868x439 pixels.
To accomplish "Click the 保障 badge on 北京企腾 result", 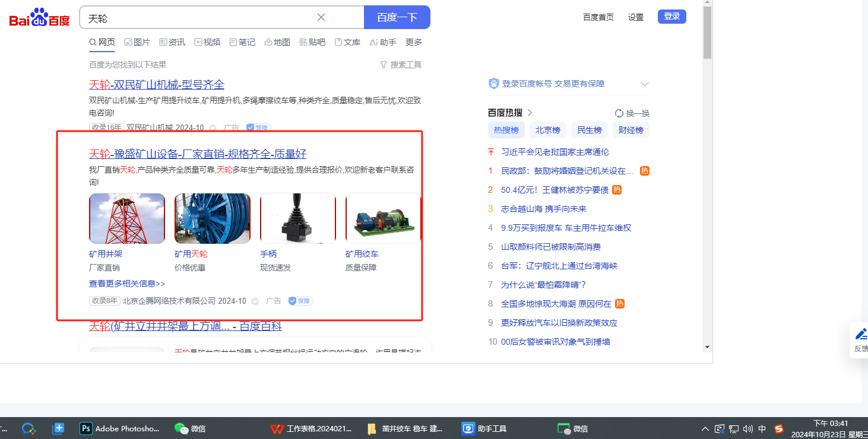I will click(x=300, y=301).
